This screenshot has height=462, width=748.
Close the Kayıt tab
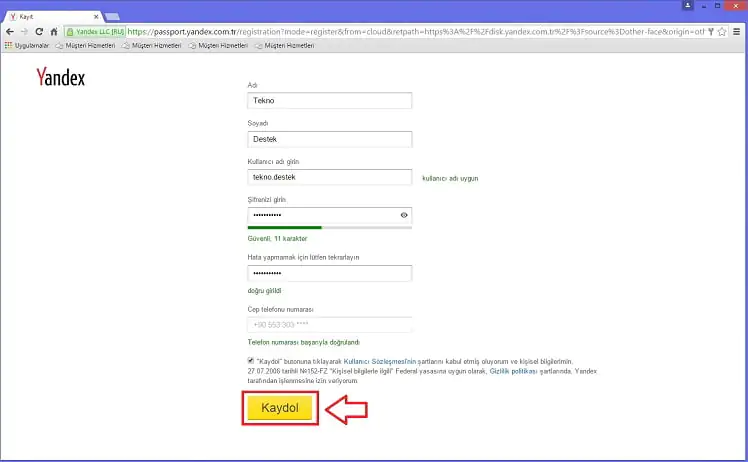pos(96,17)
